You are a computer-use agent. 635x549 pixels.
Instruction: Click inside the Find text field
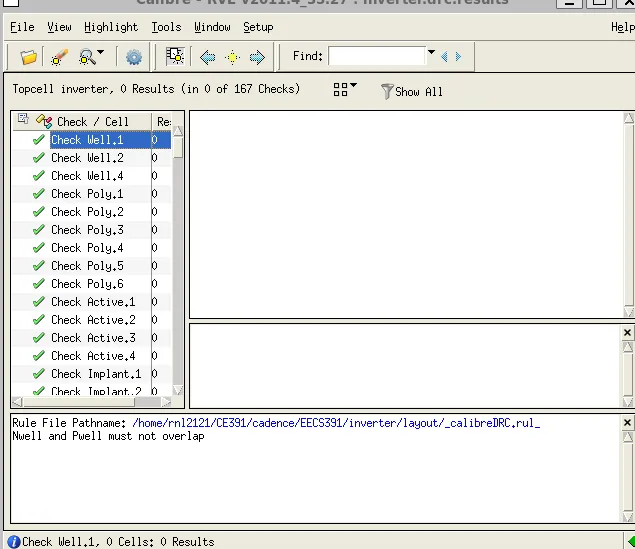377,56
